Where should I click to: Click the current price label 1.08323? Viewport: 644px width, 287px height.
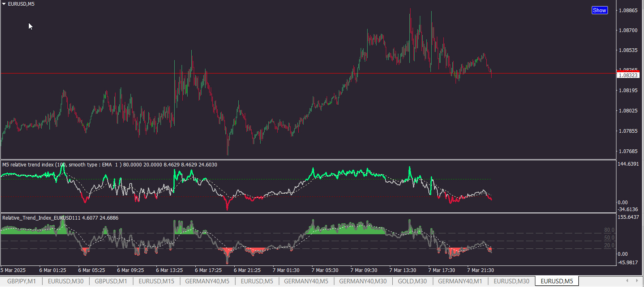click(x=628, y=75)
